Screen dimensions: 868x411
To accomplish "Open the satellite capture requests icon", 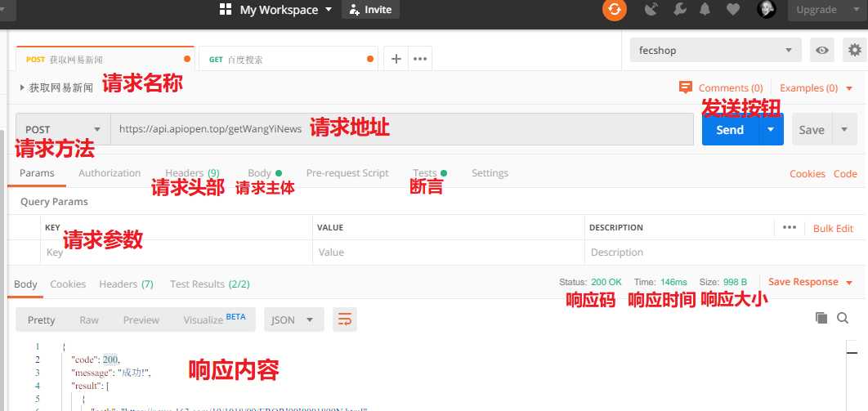I will (x=651, y=10).
